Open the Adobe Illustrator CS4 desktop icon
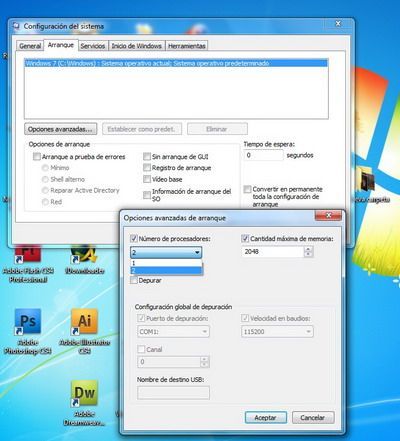This screenshot has width=400, height=441. [x=84, y=322]
